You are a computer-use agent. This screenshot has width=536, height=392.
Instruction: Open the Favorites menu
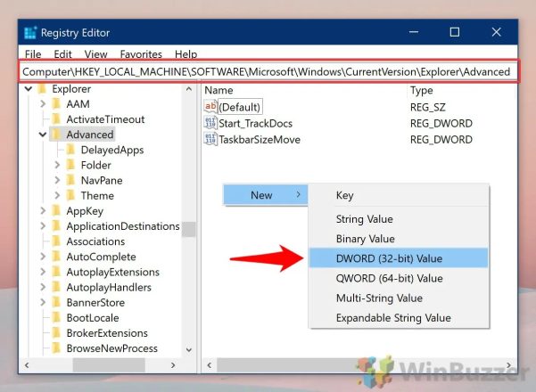click(x=141, y=54)
